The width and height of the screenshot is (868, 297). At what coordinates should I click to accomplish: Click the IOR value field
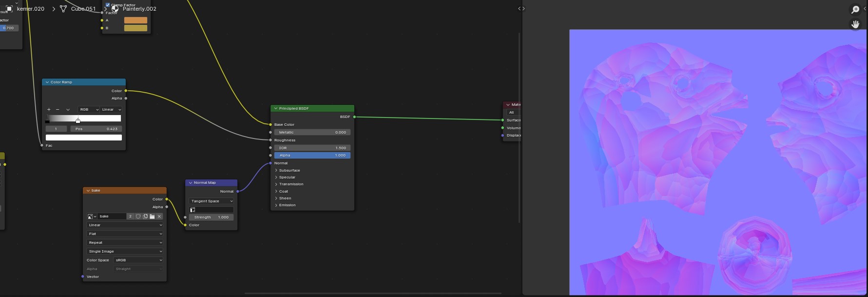coord(312,148)
